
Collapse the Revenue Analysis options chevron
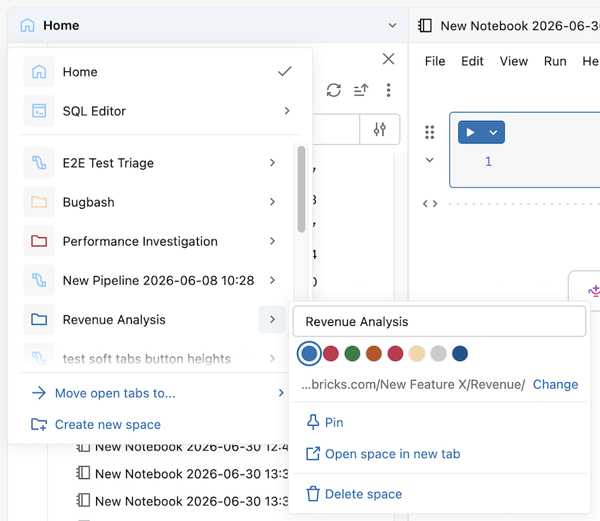[272, 319]
